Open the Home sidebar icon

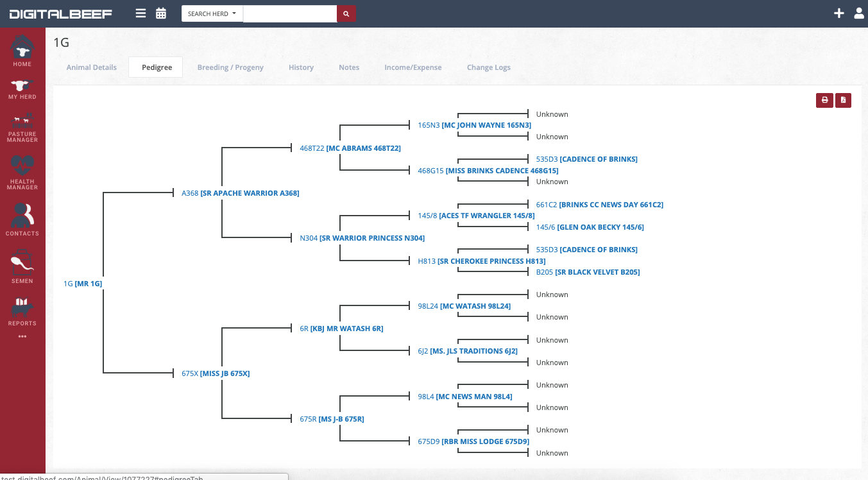click(22, 51)
